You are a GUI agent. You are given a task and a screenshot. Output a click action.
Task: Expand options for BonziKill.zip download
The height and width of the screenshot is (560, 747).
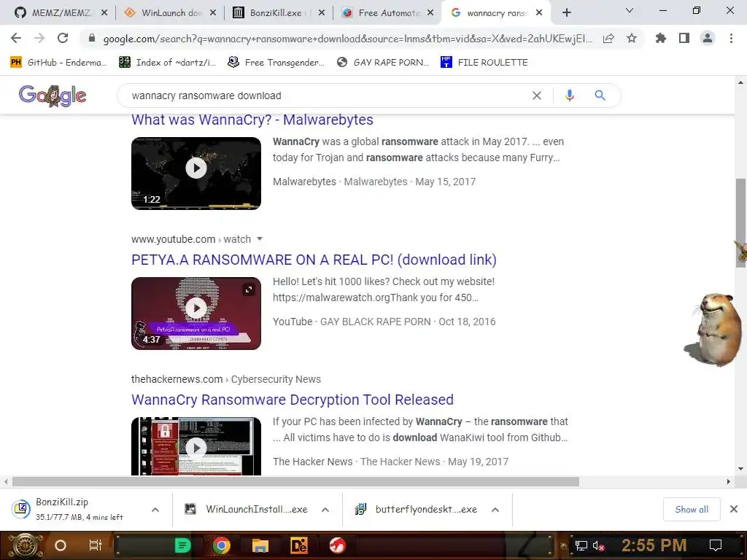[155, 510]
